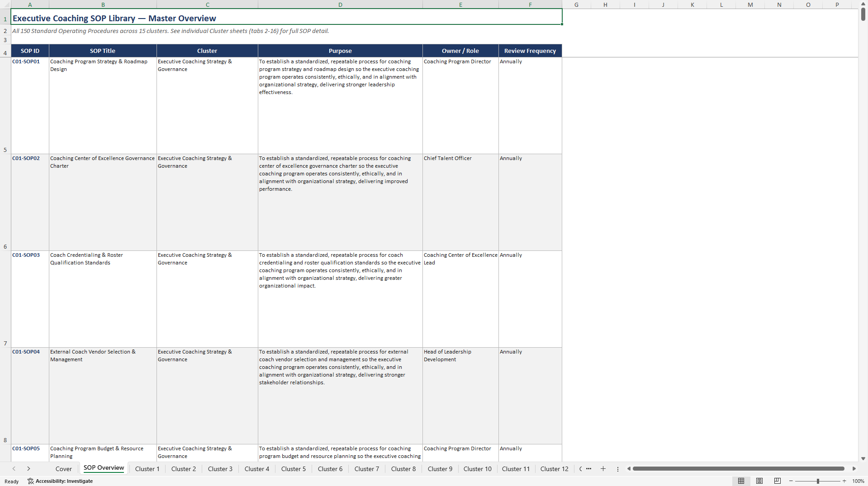Image resolution: width=868 pixels, height=486 pixels.
Task: Select Annually cell in C01-SOP02 row
Action: pyautogui.click(x=530, y=202)
